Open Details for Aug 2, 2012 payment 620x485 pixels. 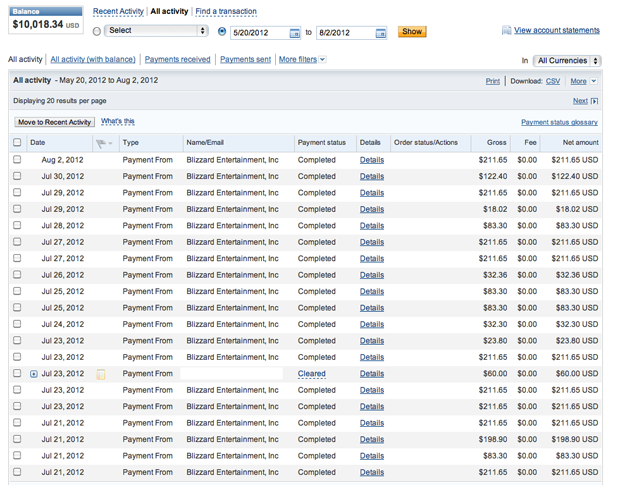[x=372, y=160]
